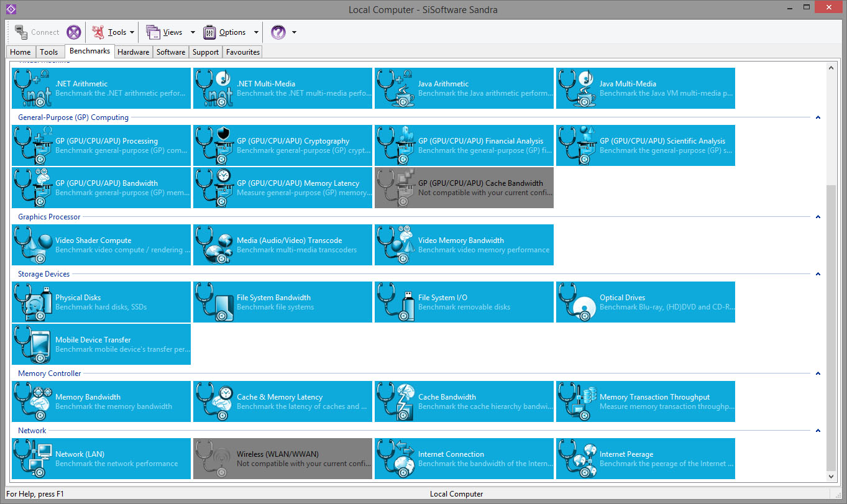Screen dimensions: 847x504
Task: Open the Cache & Memory Latency icon
Action: point(214,401)
